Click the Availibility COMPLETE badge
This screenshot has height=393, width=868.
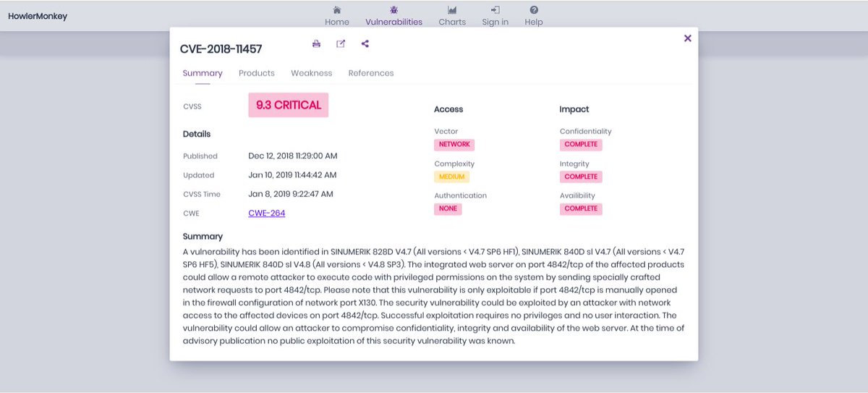pyautogui.click(x=581, y=208)
